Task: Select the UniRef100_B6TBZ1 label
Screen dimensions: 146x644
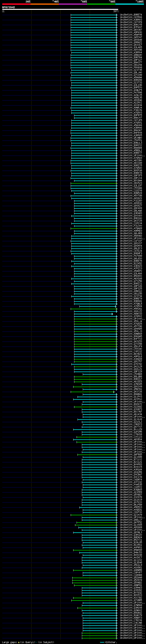Action: (x=131, y=354)
